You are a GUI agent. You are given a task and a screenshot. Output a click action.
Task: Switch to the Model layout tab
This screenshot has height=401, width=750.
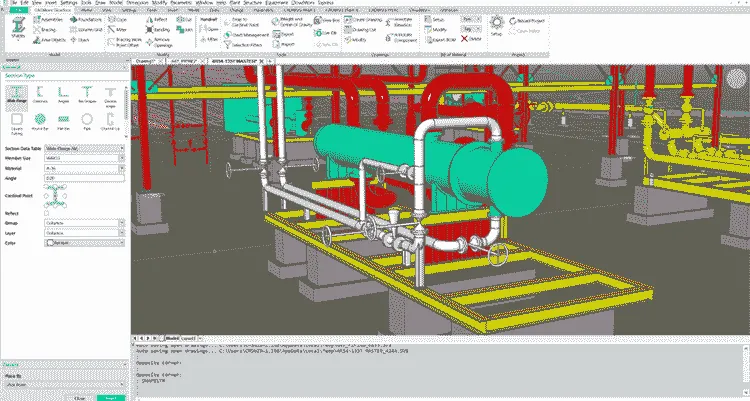tap(171, 338)
